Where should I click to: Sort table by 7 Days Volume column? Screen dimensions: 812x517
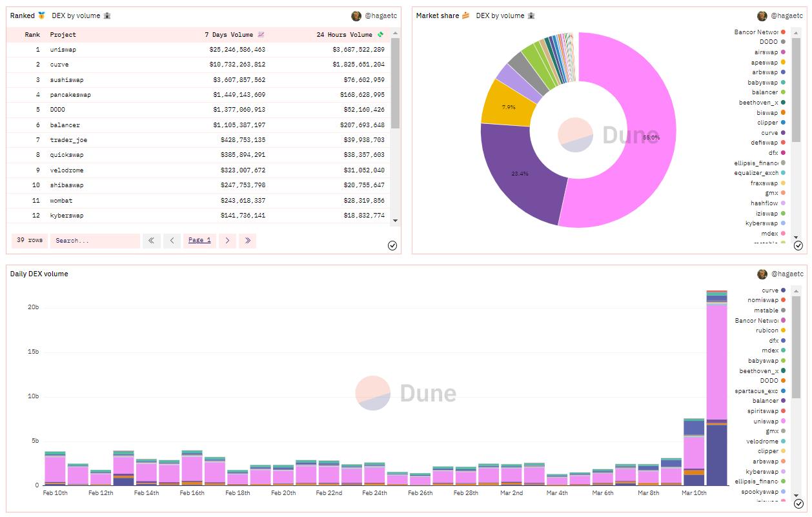pyautogui.click(x=234, y=35)
